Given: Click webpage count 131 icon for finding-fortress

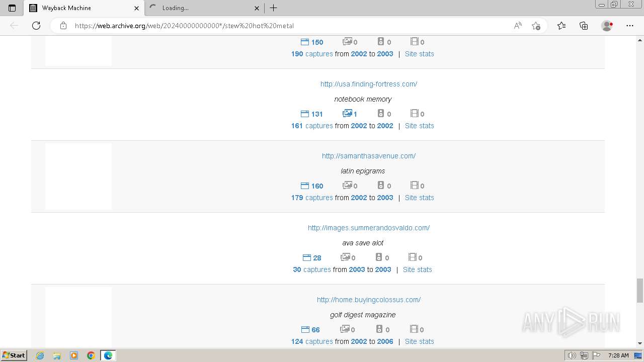Looking at the screenshot, I should (x=312, y=114).
